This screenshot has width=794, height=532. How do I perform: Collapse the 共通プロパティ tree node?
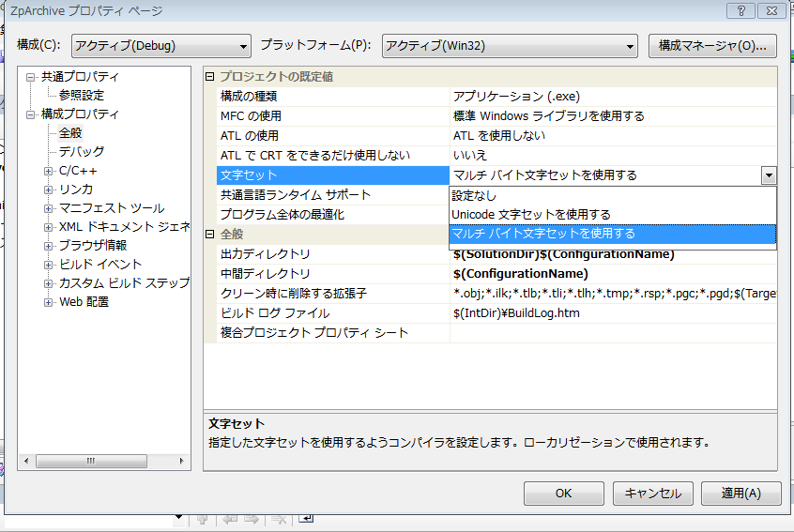click(30, 78)
